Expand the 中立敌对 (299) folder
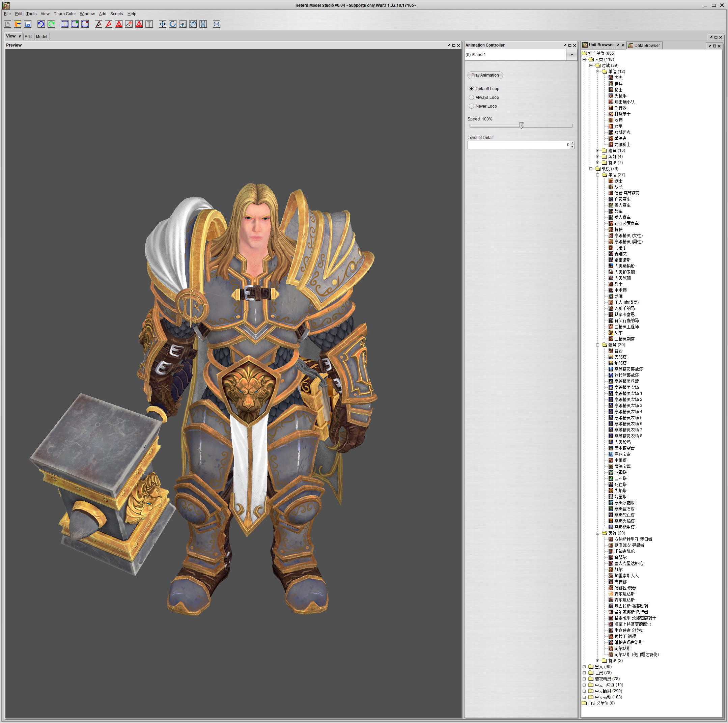This screenshot has width=728, height=723. 584,691
